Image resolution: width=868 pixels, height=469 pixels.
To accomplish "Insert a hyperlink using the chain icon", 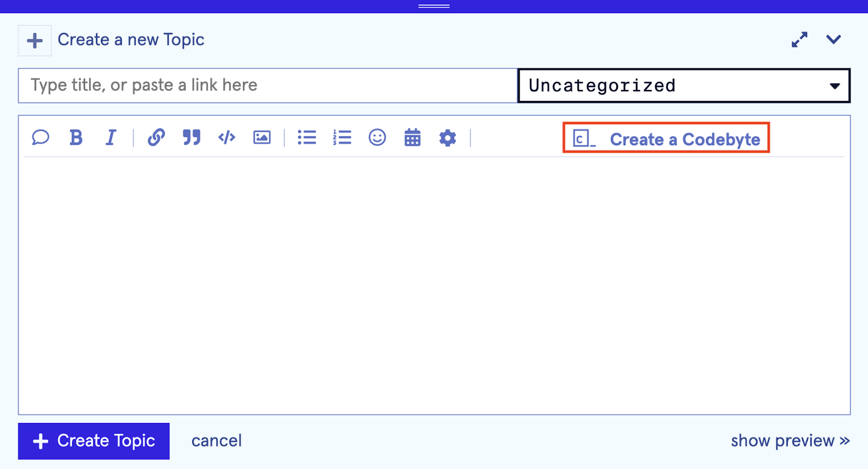I will click(156, 138).
